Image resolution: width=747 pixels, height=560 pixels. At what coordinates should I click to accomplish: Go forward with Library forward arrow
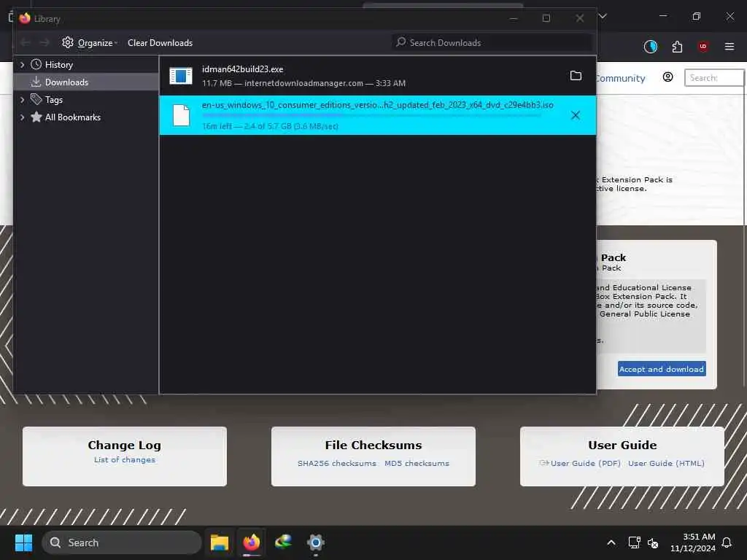click(x=44, y=43)
